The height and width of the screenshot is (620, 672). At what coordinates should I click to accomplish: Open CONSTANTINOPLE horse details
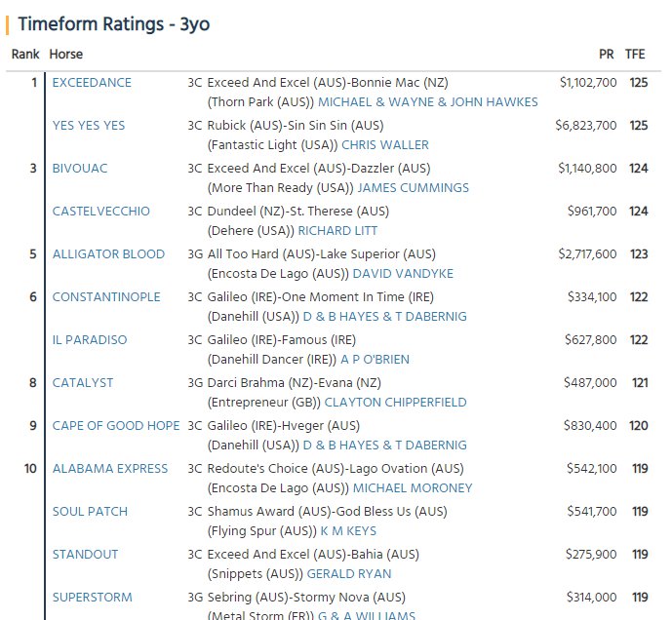click(x=106, y=297)
